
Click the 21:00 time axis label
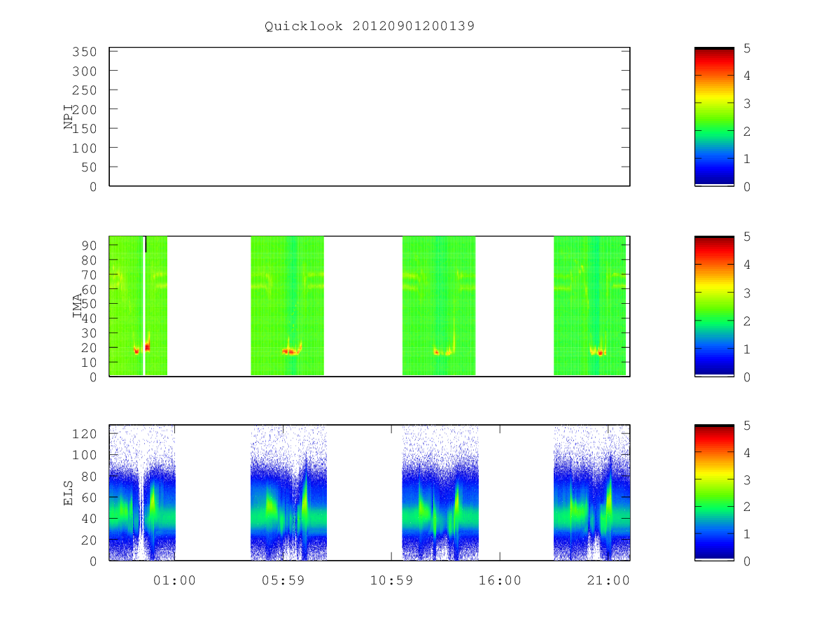[x=608, y=580]
